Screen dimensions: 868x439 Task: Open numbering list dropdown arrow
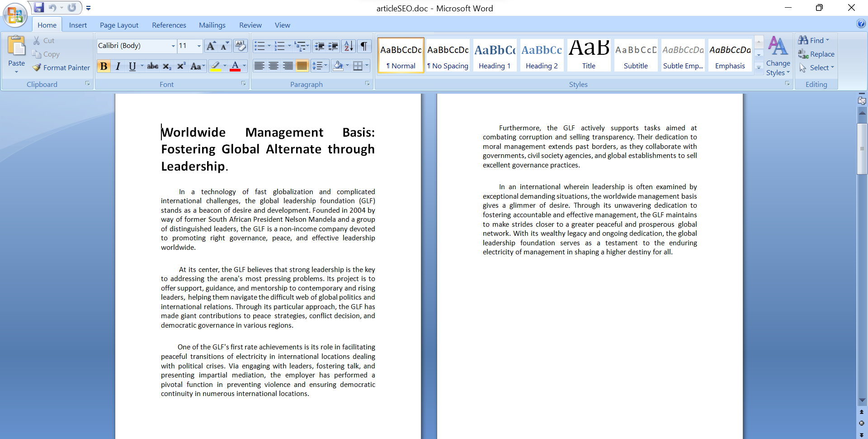pos(289,46)
